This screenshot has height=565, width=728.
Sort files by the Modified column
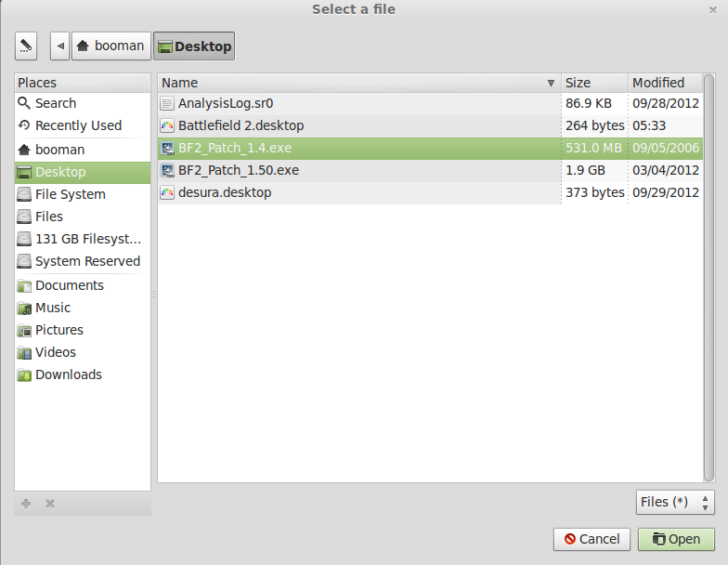[665, 83]
